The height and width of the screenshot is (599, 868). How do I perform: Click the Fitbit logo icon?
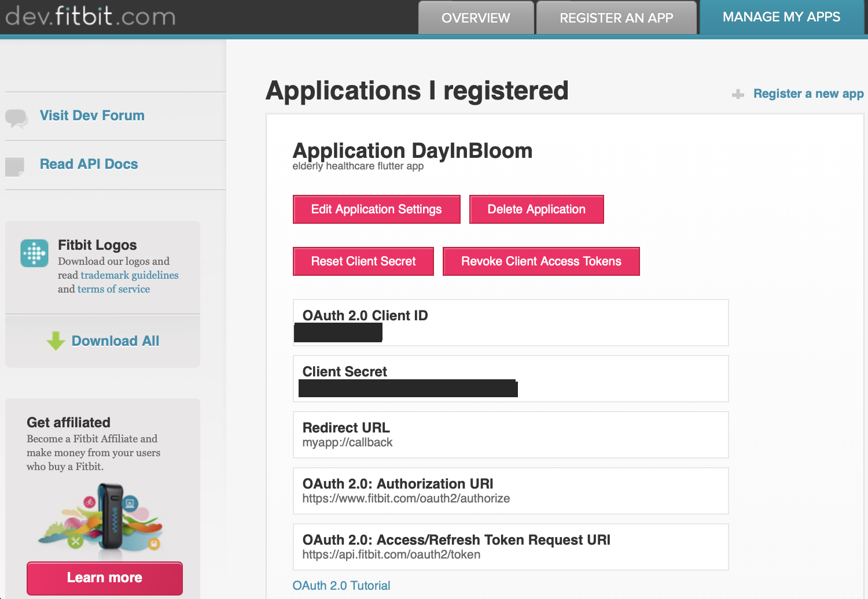pyautogui.click(x=35, y=253)
